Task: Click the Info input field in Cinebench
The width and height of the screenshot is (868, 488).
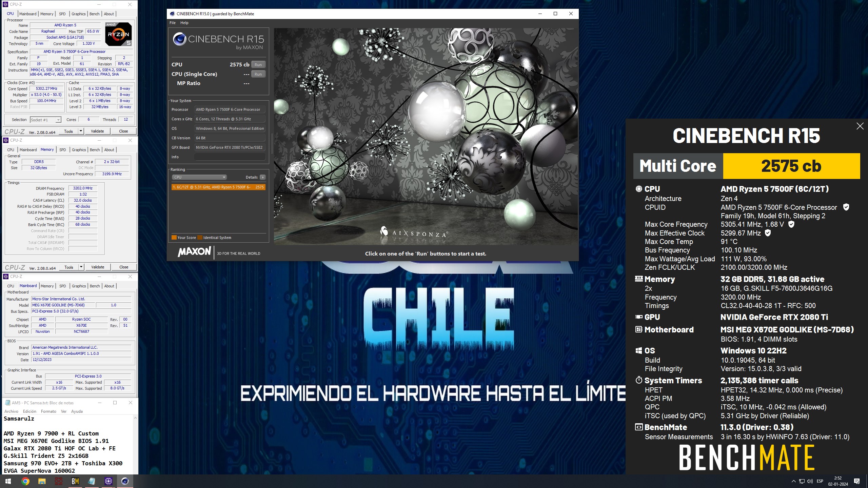Action: coord(230,157)
